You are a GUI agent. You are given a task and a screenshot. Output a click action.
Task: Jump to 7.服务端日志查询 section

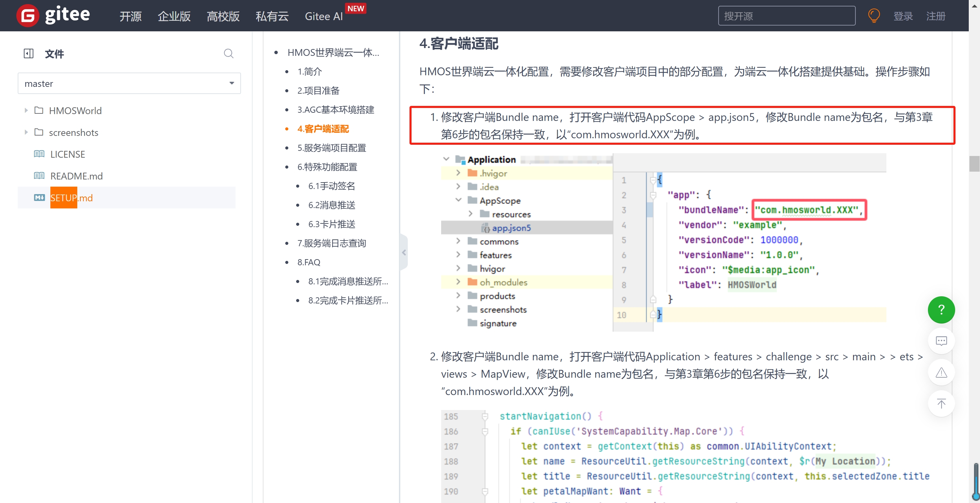point(331,243)
